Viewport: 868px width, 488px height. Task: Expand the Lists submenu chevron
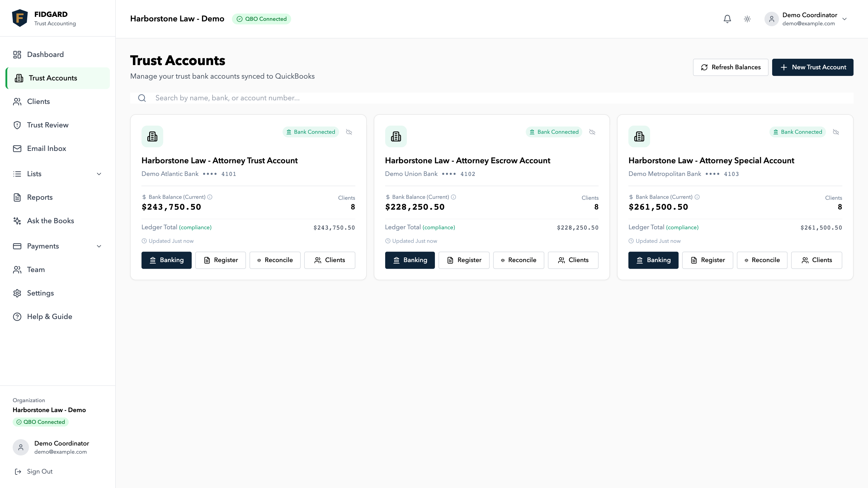(99, 174)
